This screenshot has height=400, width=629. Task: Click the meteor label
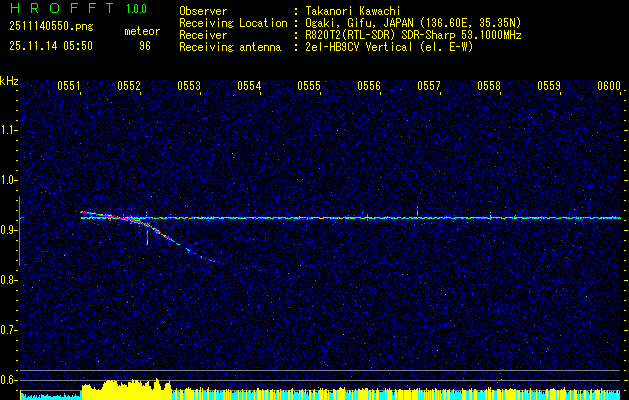coord(142,31)
